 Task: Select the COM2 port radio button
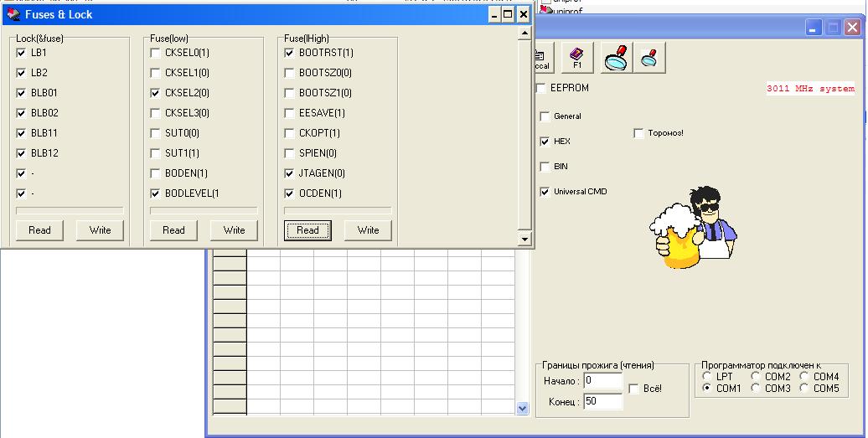[x=756, y=377]
